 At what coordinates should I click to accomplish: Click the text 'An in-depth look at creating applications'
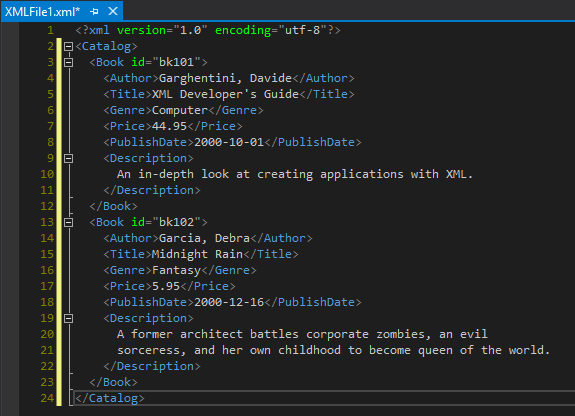click(260, 174)
